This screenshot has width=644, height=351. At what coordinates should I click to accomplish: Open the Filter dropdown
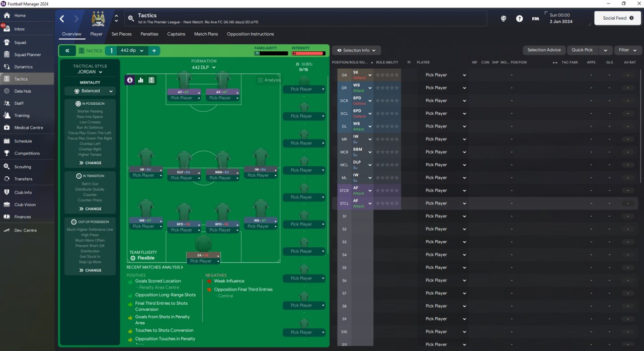click(x=628, y=50)
